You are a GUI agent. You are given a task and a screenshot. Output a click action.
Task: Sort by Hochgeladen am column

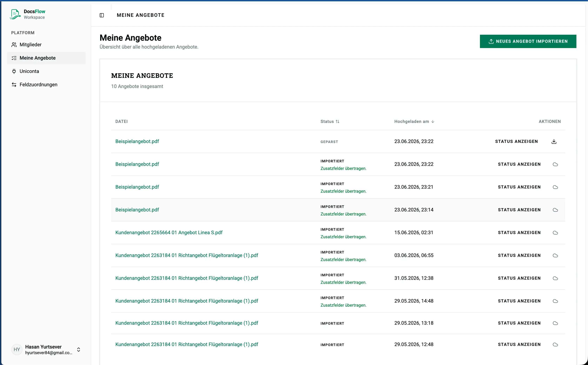coord(414,121)
